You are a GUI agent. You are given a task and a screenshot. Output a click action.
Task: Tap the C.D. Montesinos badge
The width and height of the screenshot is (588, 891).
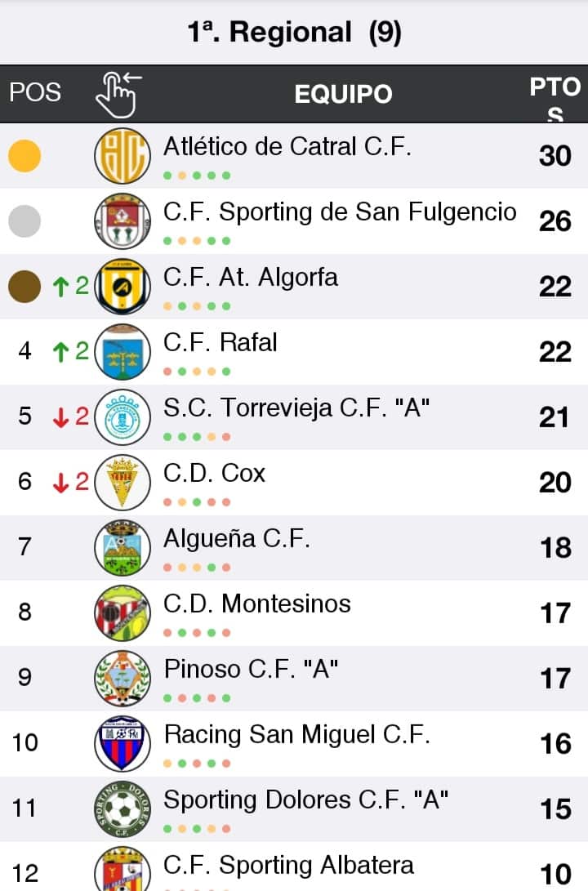pyautogui.click(x=122, y=613)
